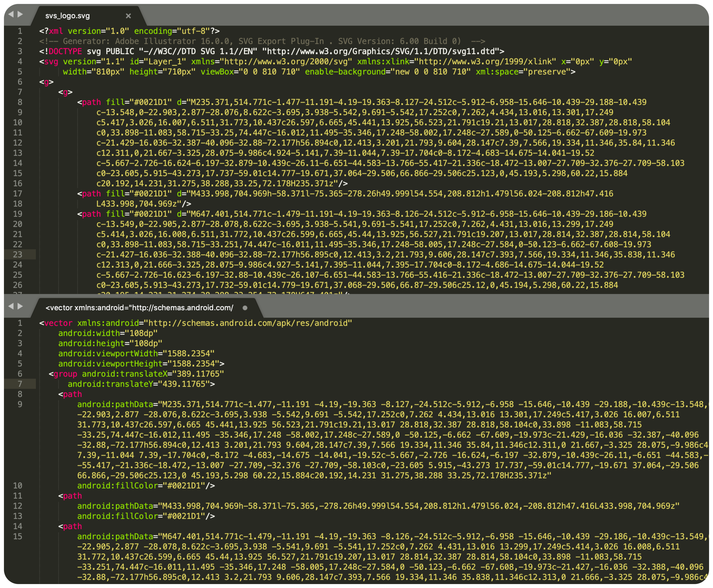
Task: Click the bottom pane's left tab-scroll arrow
Action: 11,306
